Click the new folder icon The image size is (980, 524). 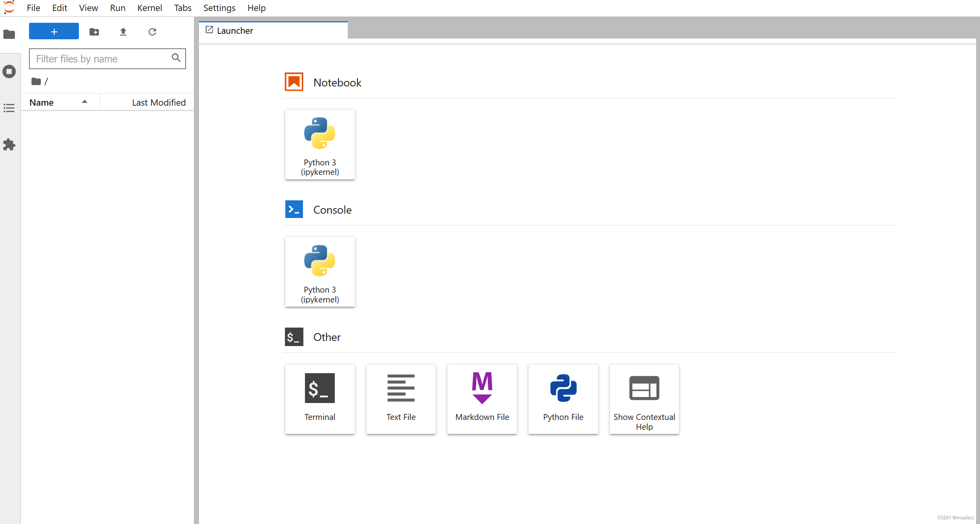(94, 32)
